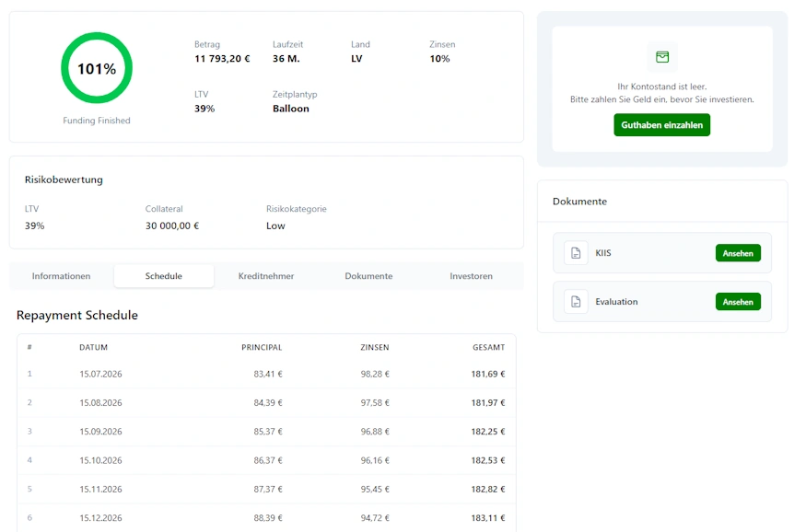Screen dimensions: 806x532
Task: Click the Betrag value 11 793,20 €
Action: click(x=222, y=59)
